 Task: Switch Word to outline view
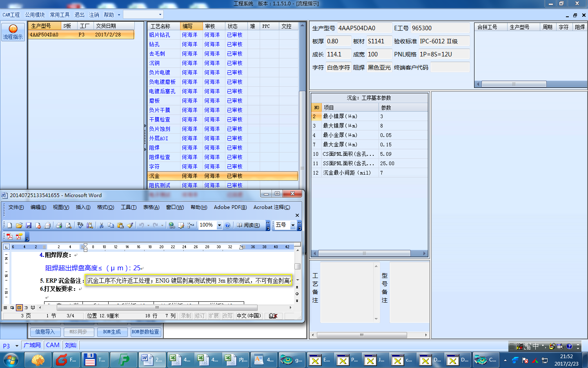(x=26, y=307)
